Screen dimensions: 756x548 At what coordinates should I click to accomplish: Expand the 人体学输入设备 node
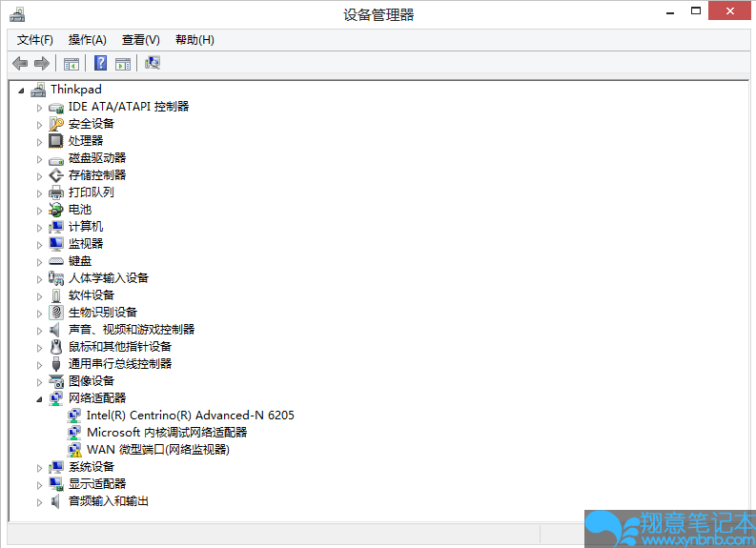pos(39,279)
